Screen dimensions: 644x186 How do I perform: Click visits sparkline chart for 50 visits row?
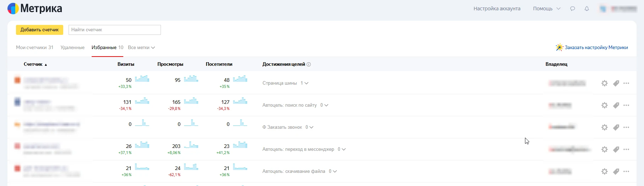click(142, 79)
